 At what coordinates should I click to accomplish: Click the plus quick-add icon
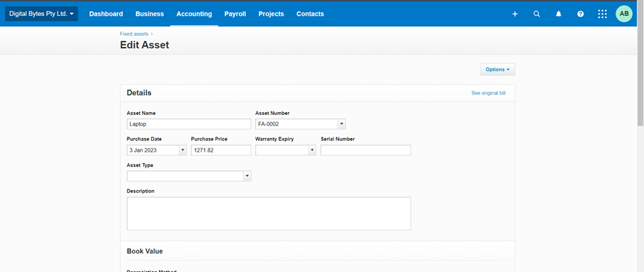(515, 14)
